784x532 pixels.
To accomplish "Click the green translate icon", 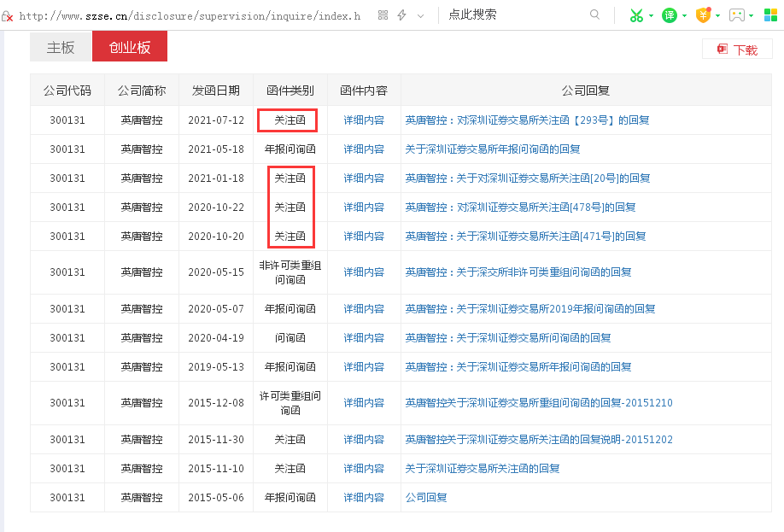I will point(669,15).
